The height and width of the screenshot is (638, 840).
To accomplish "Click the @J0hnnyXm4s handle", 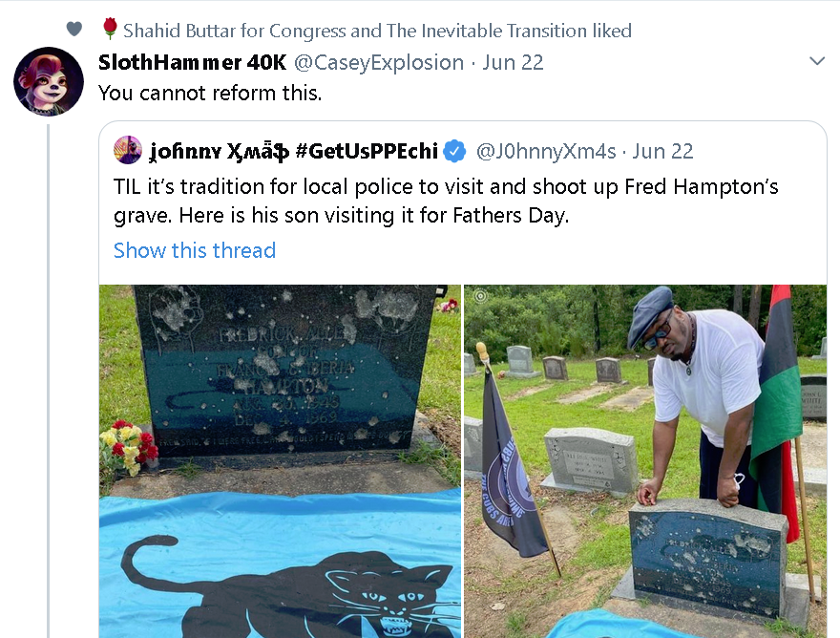I will coord(546,151).
